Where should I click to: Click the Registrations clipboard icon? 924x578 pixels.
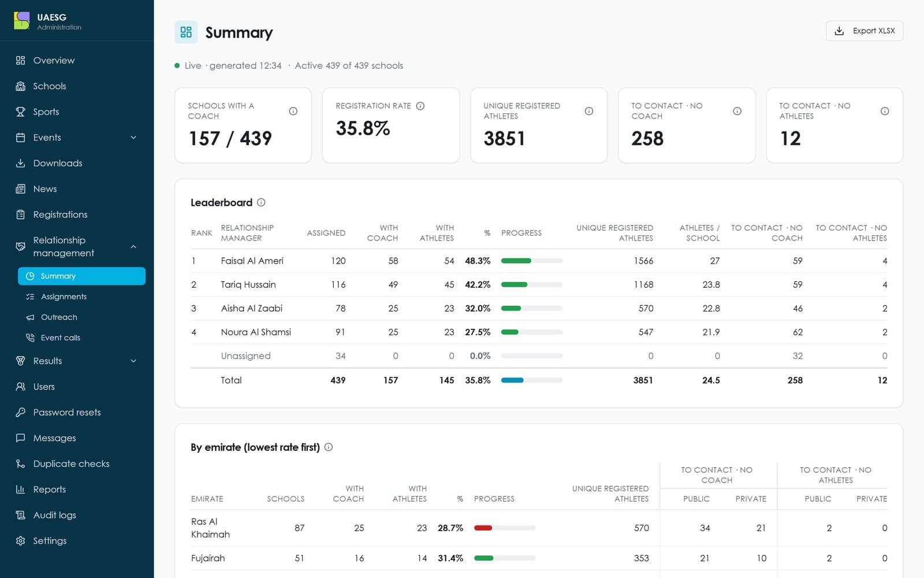coord(21,214)
